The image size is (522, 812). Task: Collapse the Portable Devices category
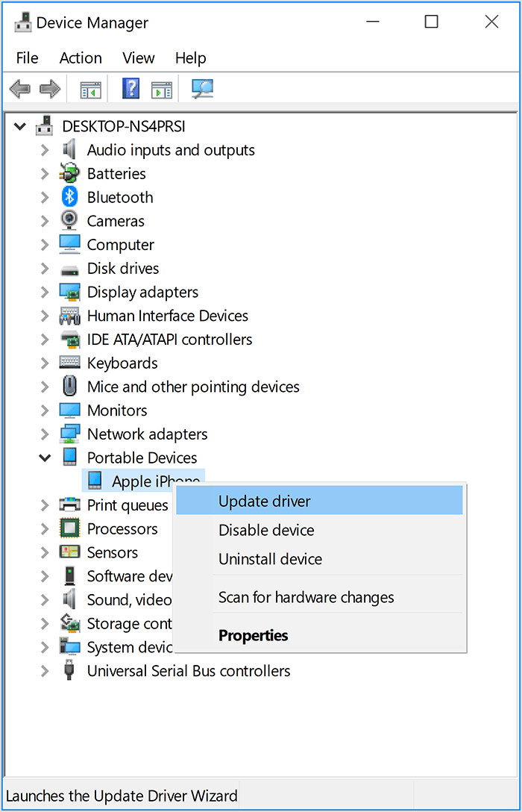click(45, 457)
